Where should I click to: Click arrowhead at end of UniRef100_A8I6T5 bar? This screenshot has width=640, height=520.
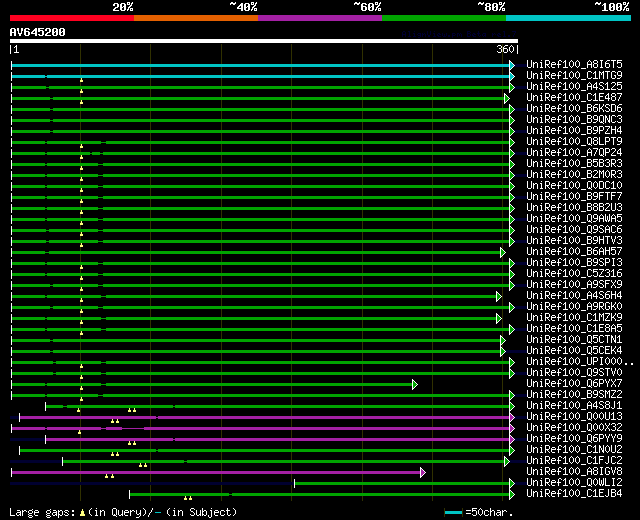[x=512, y=65]
